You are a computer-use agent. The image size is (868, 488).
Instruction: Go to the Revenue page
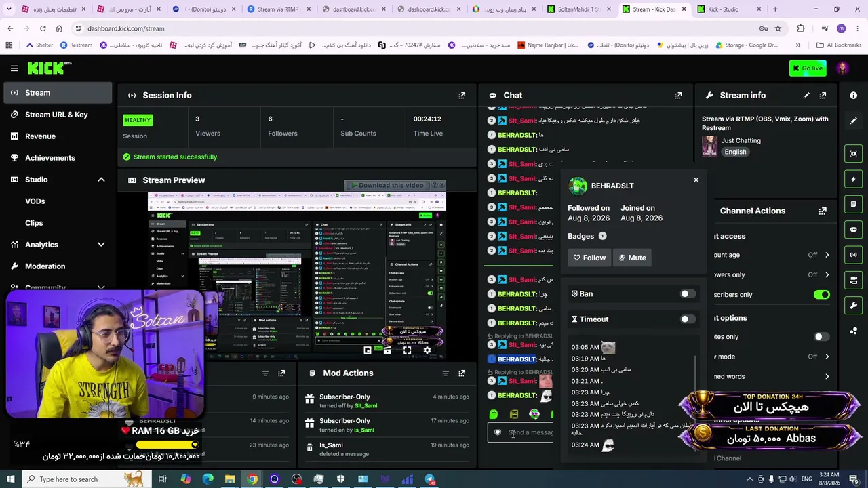click(58, 136)
